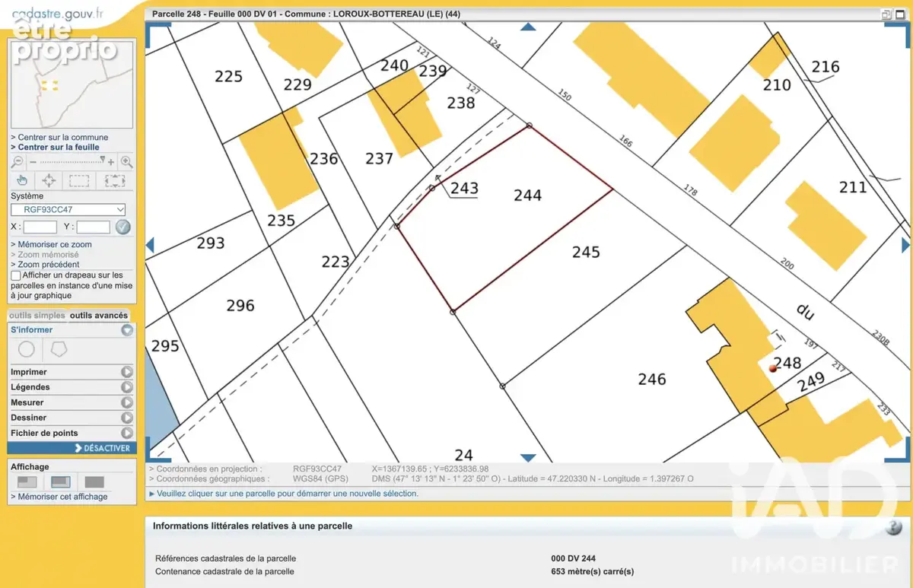
Task: Choose the circle selection tool under S'informer
Action: pyautogui.click(x=27, y=350)
